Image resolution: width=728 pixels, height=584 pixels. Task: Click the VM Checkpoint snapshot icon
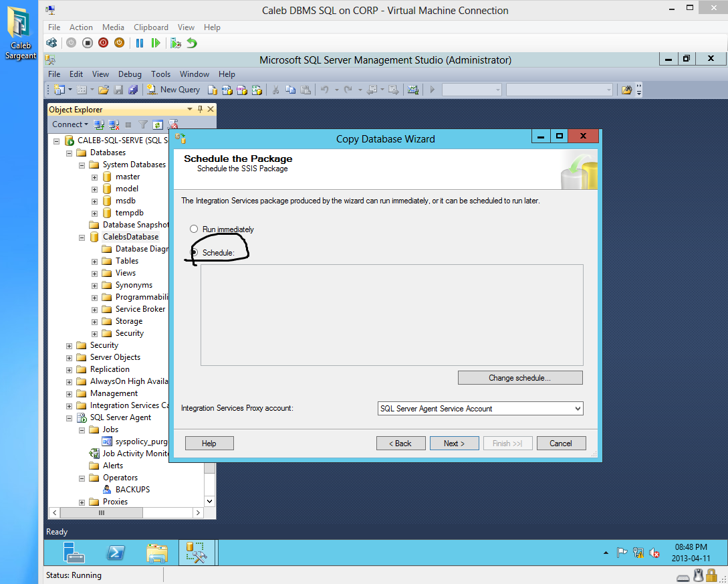click(x=176, y=43)
